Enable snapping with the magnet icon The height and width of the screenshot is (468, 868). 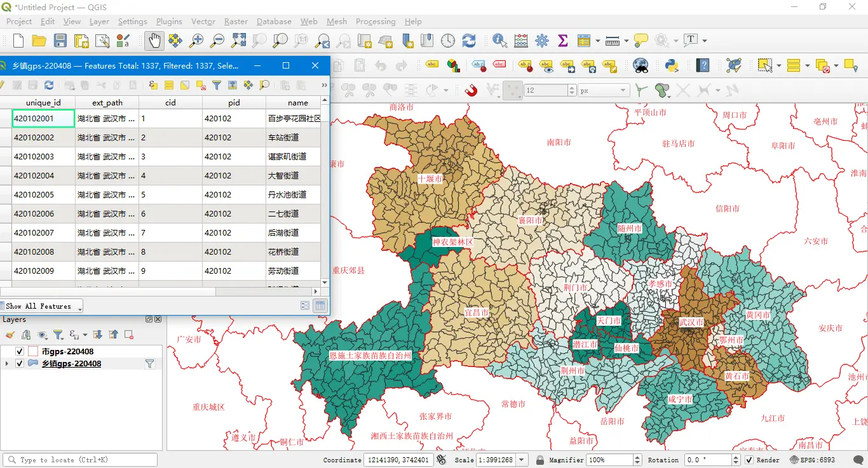(471, 90)
